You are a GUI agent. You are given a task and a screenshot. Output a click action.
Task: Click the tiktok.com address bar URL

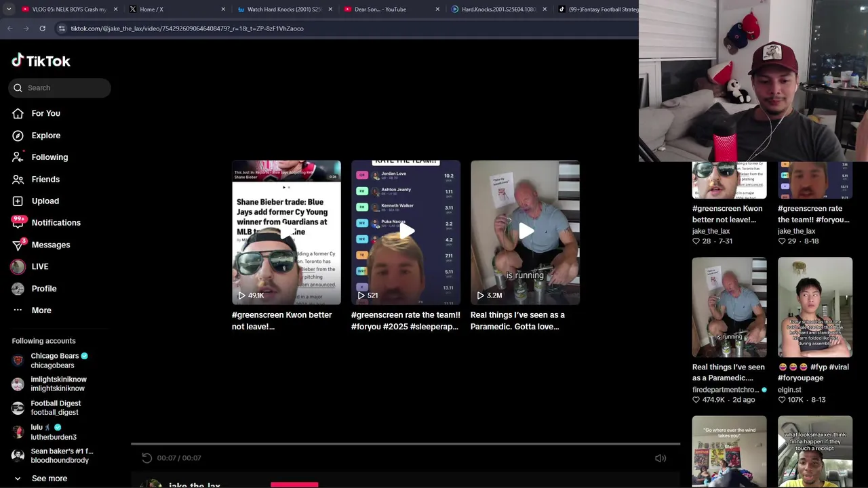point(187,28)
